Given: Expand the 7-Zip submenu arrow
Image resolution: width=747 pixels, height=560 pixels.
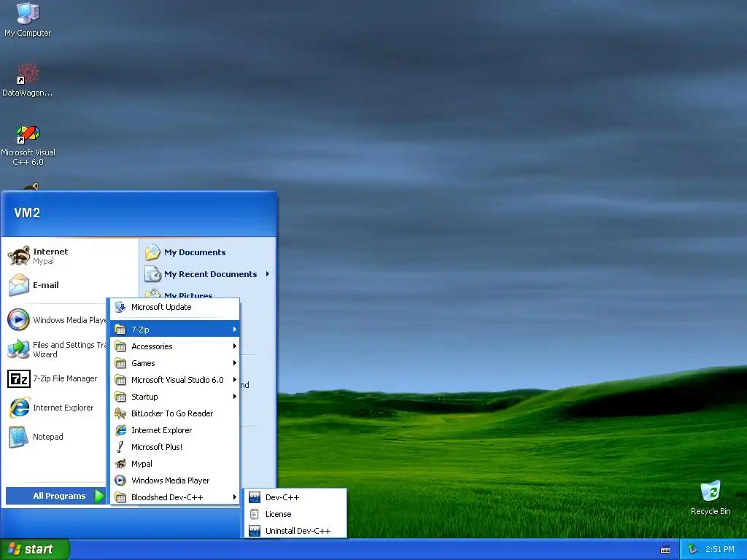Looking at the screenshot, I should [234, 329].
